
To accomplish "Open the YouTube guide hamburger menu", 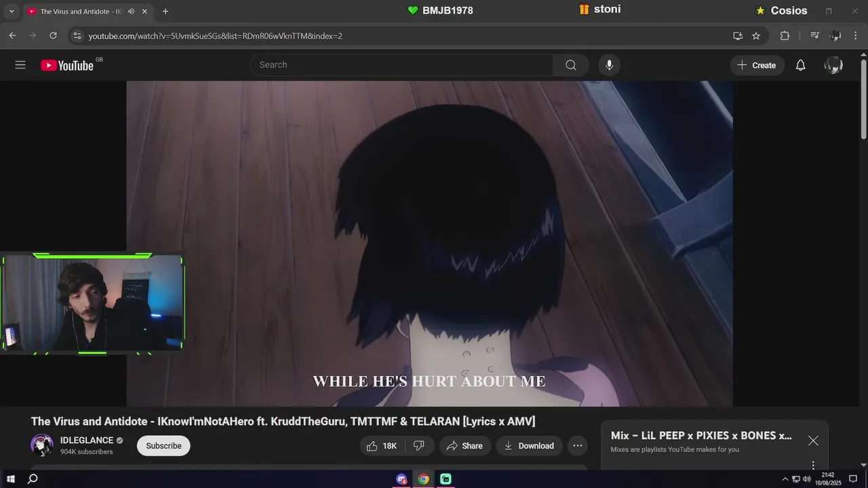I will tap(20, 65).
